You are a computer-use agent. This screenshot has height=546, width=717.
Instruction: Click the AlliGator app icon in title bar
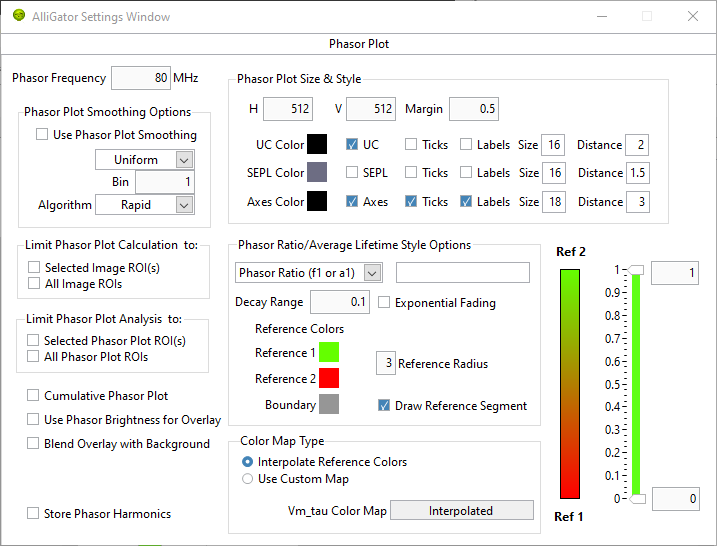coord(19,16)
